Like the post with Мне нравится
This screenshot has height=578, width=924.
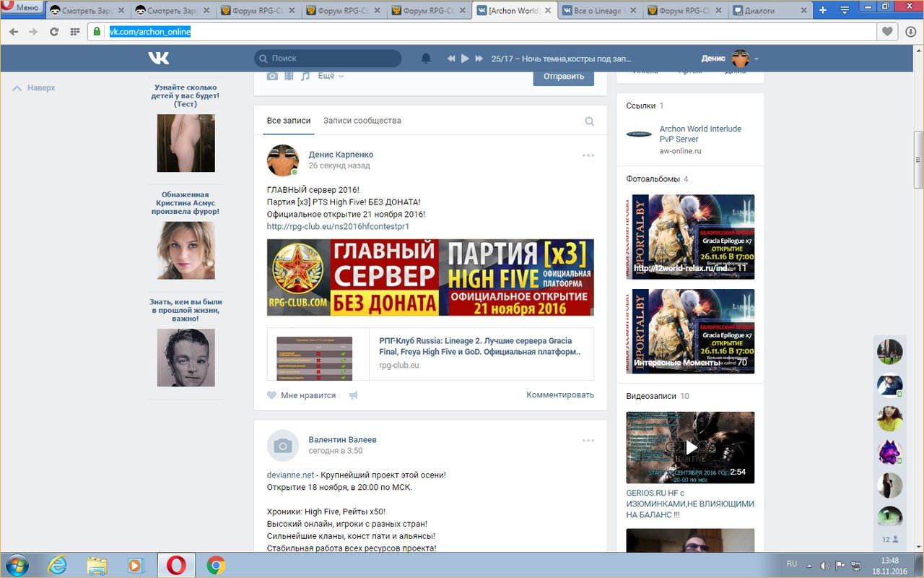301,395
